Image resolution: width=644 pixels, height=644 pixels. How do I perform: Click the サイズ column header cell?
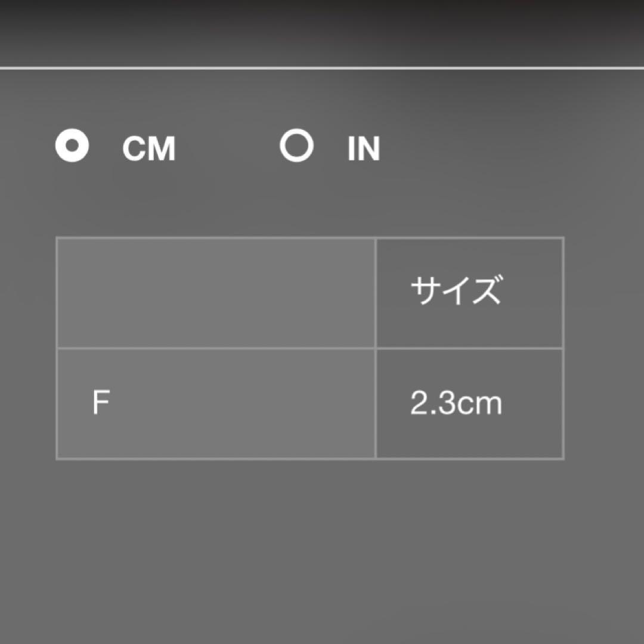pos(469,292)
